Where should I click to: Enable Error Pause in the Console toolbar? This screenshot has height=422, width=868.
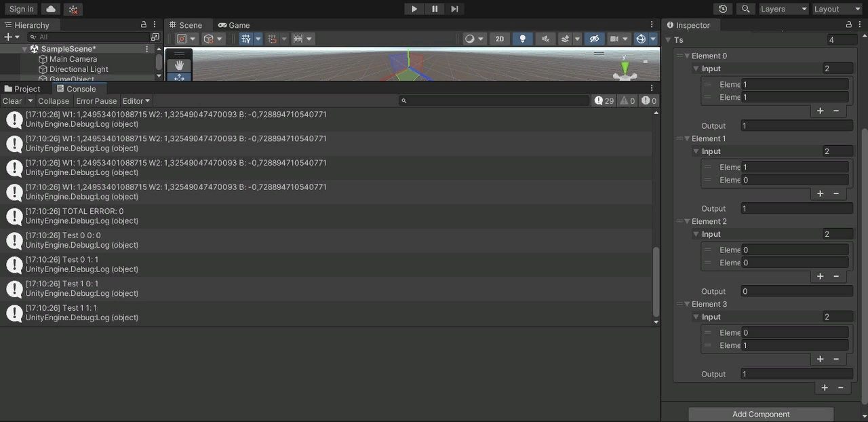[96, 100]
